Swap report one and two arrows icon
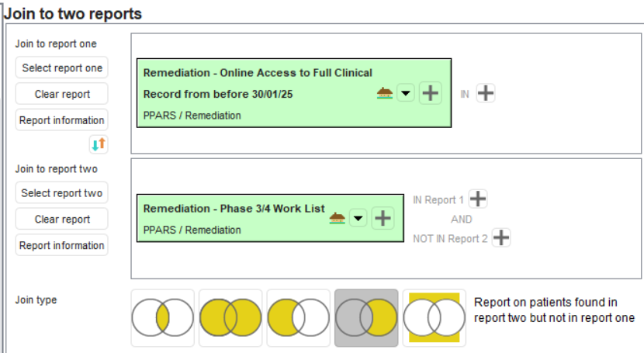The width and height of the screenshot is (644, 353). 99,144
